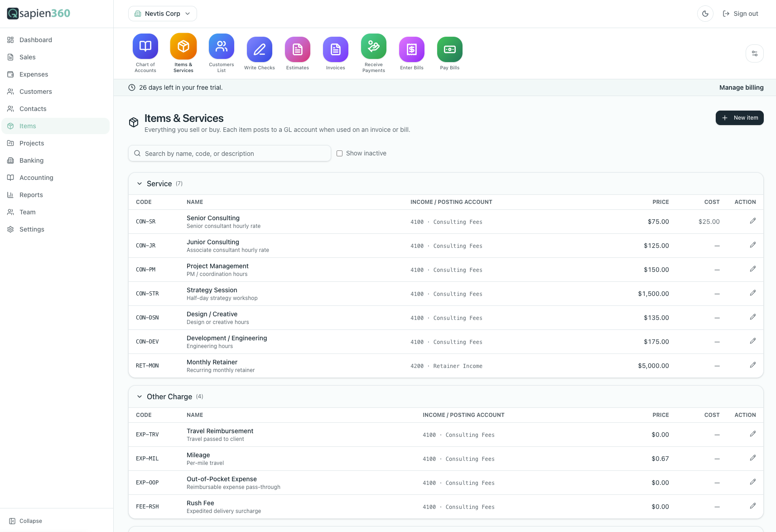Open the Invoices shortcut icon

[336, 49]
